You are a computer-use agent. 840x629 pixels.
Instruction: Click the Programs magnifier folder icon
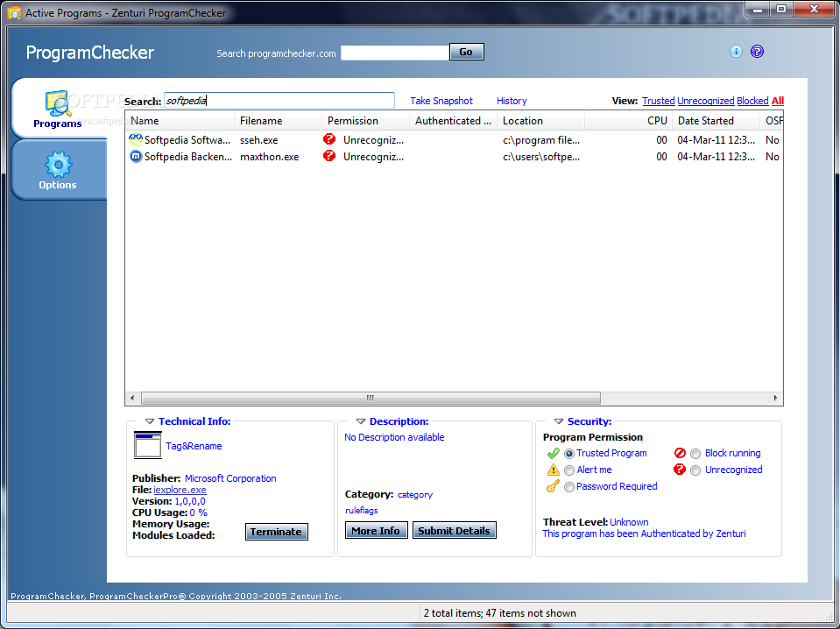(x=58, y=102)
